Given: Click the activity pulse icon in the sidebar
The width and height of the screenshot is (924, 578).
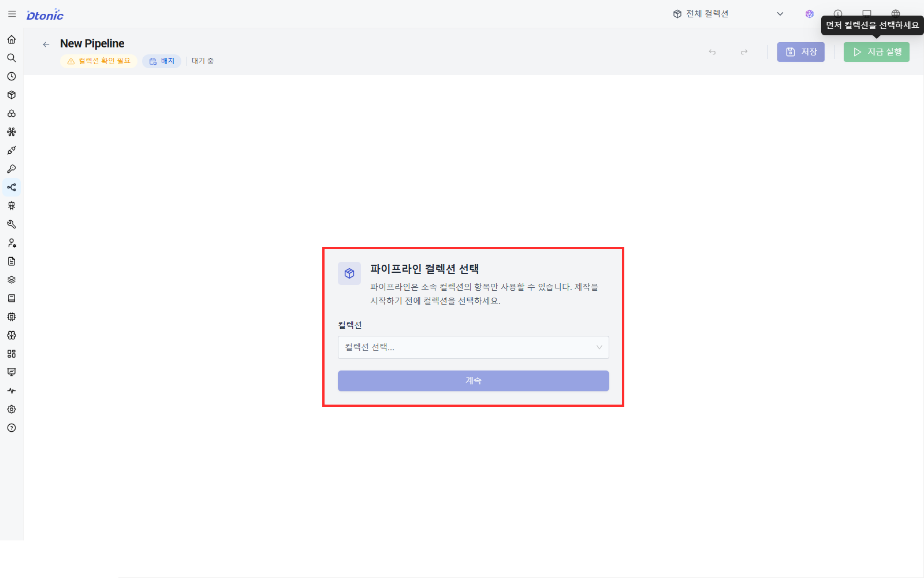Looking at the screenshot, I should [12, 391].
